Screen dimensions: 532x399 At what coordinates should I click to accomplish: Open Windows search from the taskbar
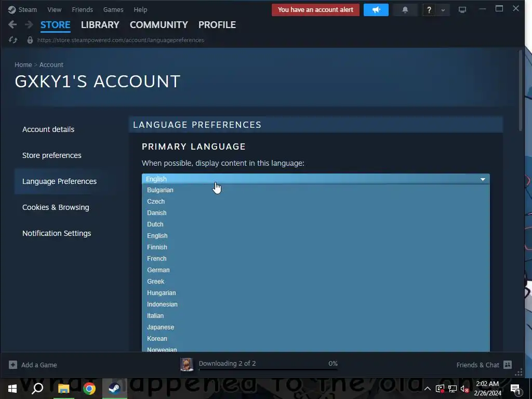pyautogui.click(x=37, y=389)
